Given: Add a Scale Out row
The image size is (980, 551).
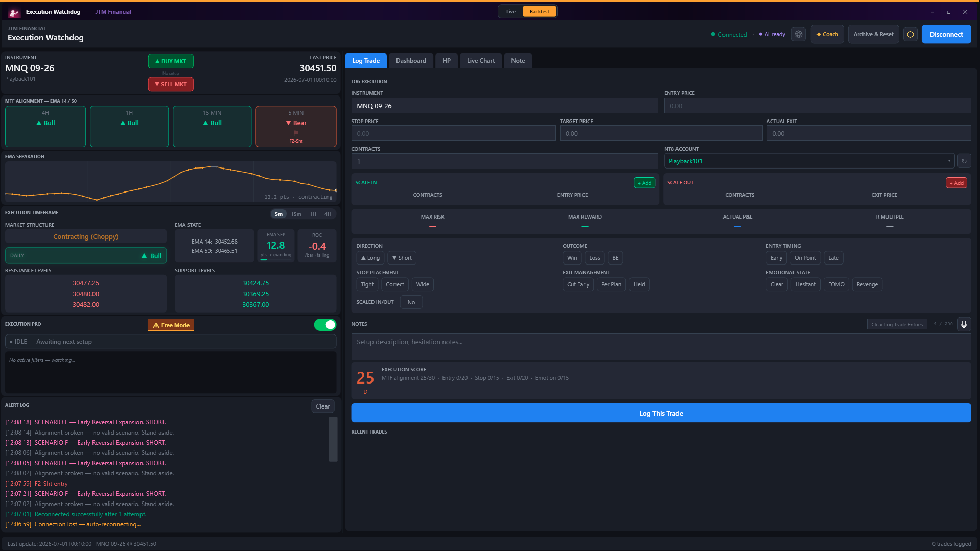Looking at the screenshot, I should [x=956, y=183].
